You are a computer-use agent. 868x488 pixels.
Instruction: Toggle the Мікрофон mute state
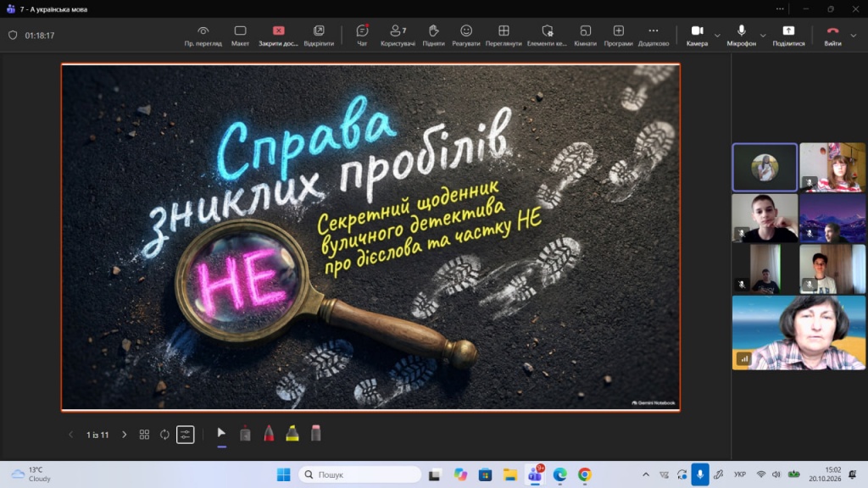[741, 36]
